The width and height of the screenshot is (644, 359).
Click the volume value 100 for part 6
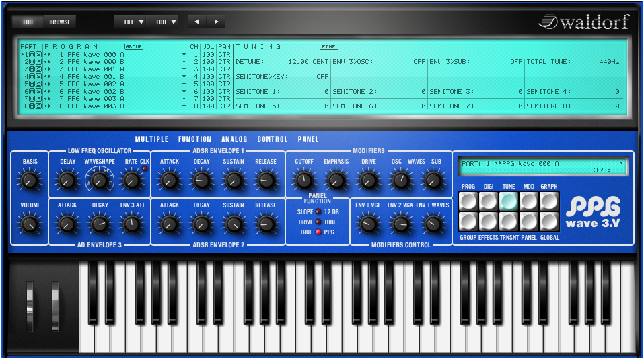tap(208, 92)
